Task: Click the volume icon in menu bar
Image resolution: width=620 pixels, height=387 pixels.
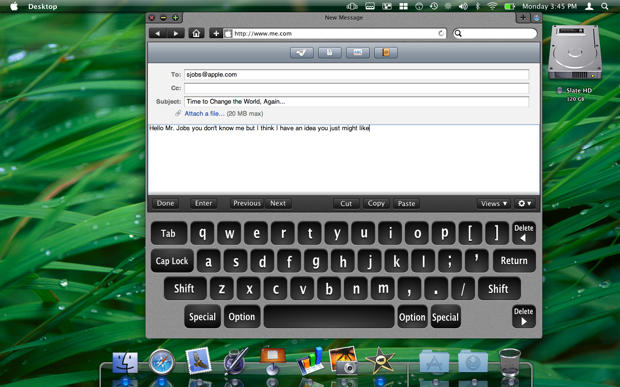Action: 463,6
